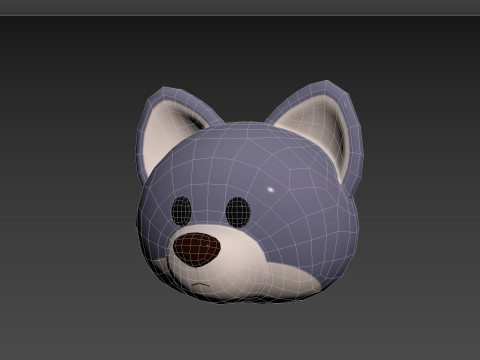Image resolution: width=480 pixels, height=360 pixels.
Task: Pick the cream inner part of right ear
Action: [x=318, y=130]
